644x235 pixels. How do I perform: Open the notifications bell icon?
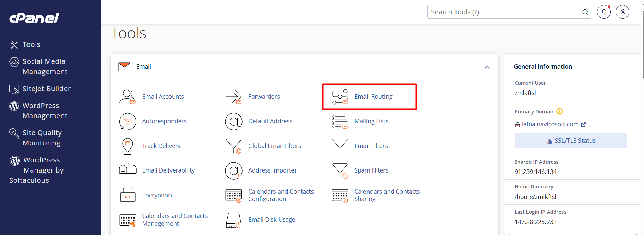pyautogui.click(x=604, y=12)
